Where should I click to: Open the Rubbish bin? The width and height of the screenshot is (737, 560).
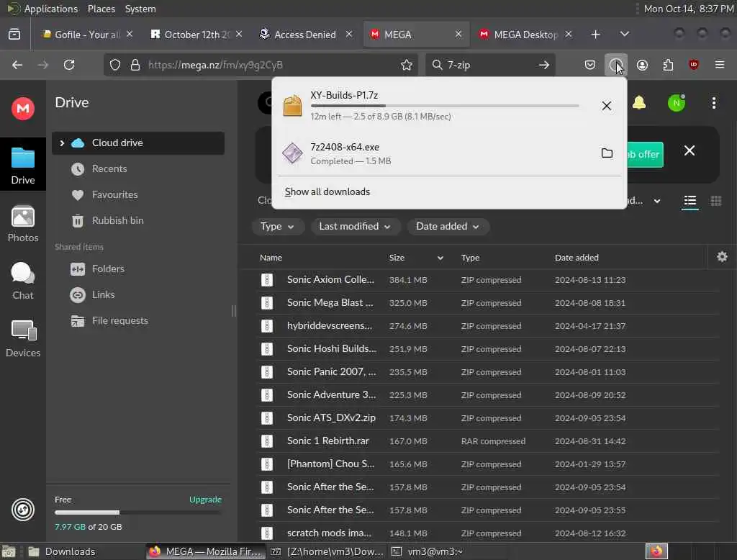point(117,220)
